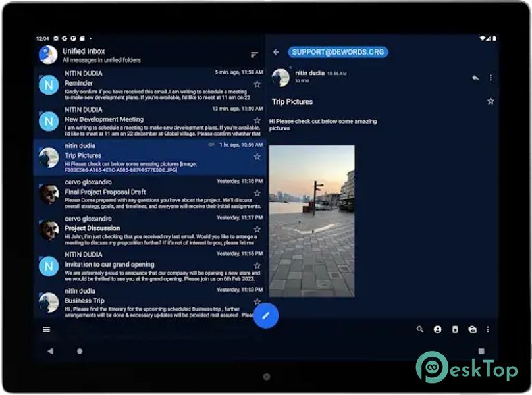
Task: Tap sender avatar in the open message header
Action: pos(281,78)
